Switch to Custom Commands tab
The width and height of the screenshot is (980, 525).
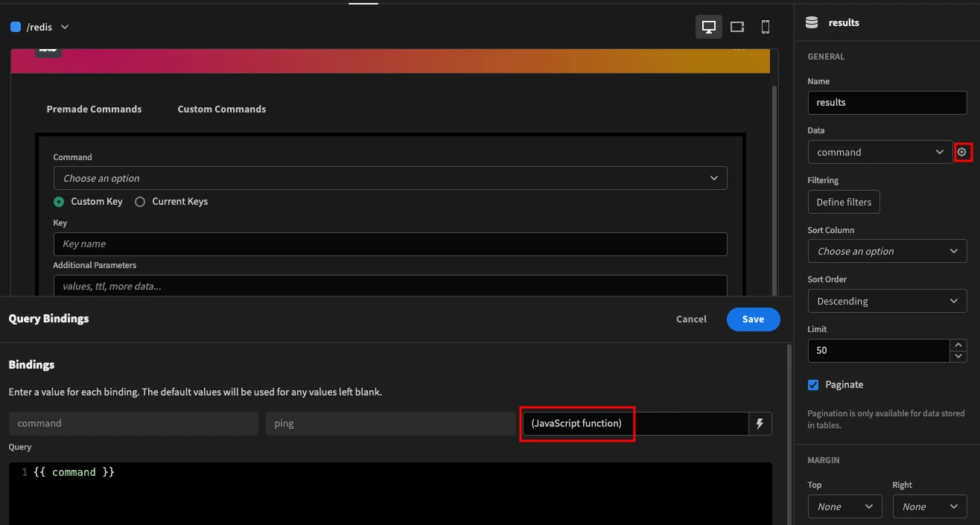222,109
